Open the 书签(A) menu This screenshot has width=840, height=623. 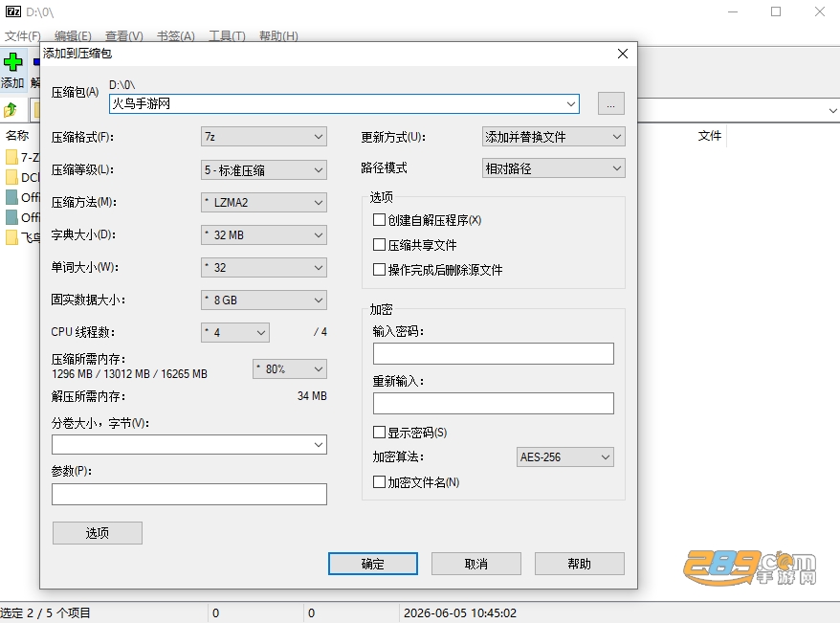(176, 36)
